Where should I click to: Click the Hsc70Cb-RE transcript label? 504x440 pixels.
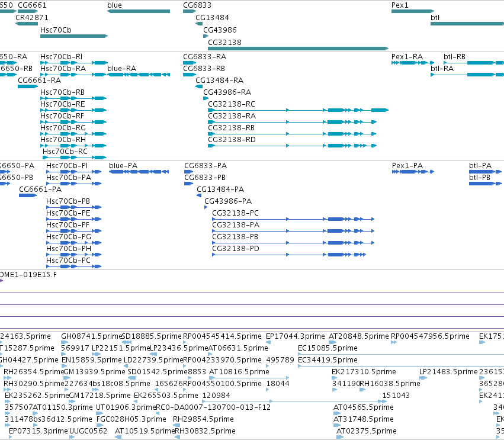coord(63,104)
